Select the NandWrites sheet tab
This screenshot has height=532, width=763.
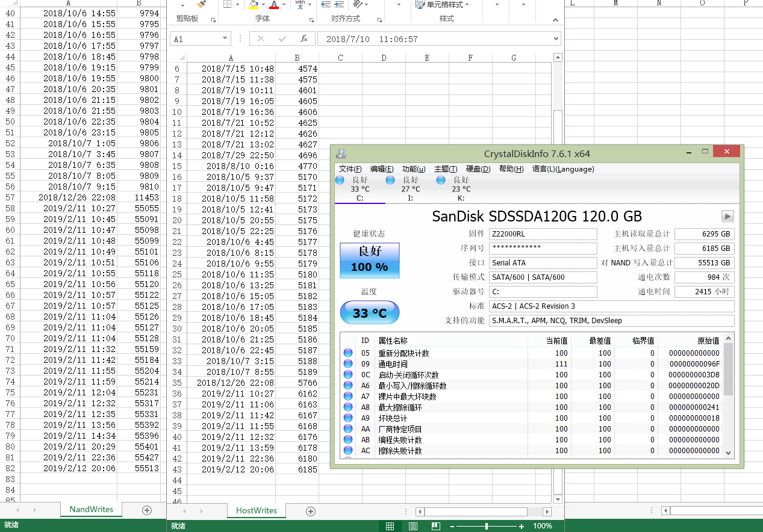tap(91, 509)
